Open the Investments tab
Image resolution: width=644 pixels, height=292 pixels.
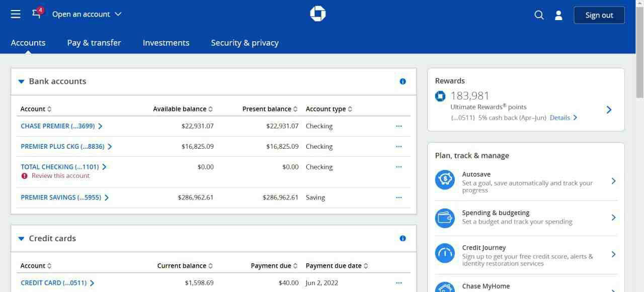[166, 43]
